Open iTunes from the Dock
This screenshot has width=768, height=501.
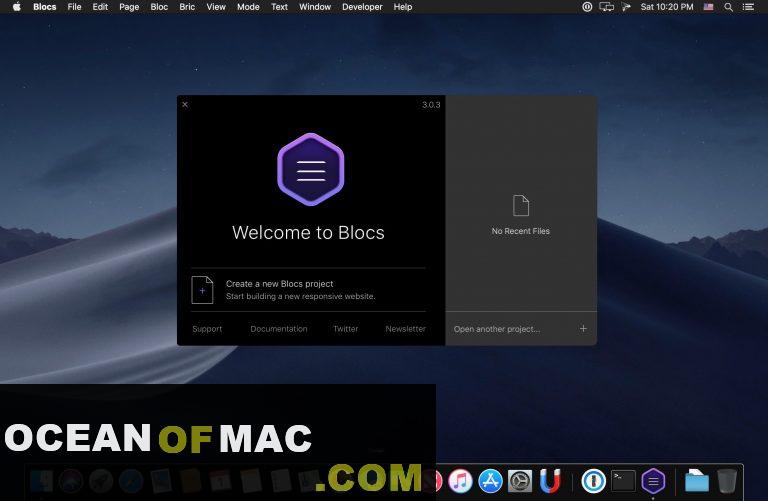460,481
